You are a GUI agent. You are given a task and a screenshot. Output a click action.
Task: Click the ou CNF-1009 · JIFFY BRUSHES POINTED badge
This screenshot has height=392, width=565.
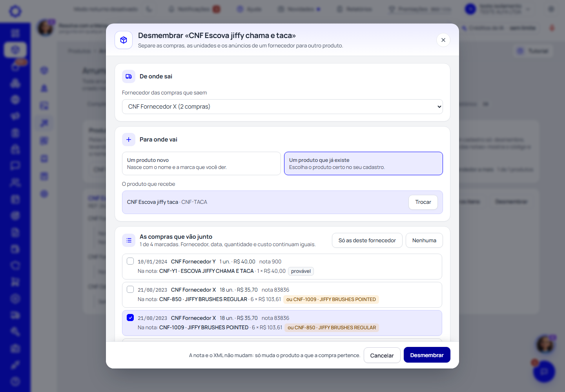click(x=331, y=299)
